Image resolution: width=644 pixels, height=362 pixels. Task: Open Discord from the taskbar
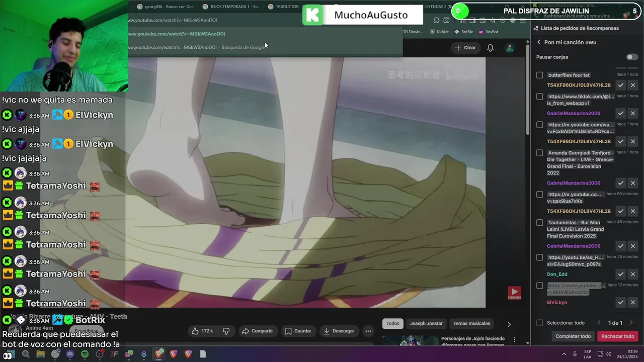(70, 354)
